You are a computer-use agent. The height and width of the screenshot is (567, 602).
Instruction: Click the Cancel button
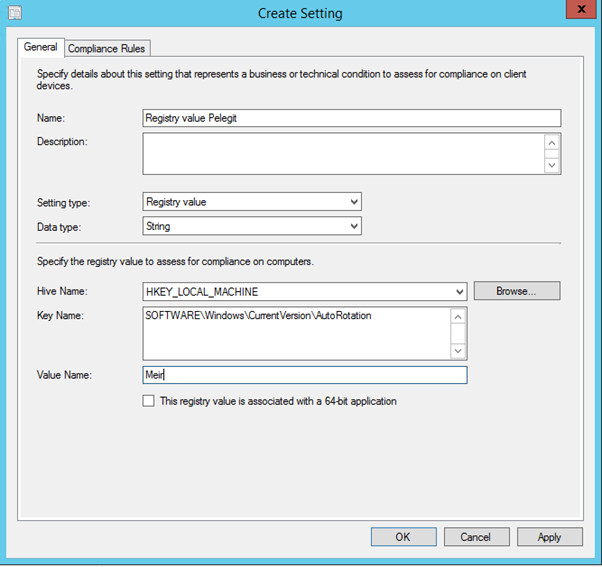coord(476,537)
